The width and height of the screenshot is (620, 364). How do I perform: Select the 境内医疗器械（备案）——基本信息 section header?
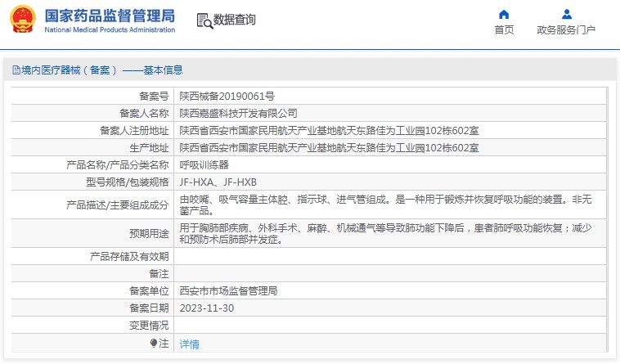[x=97, y=70]
